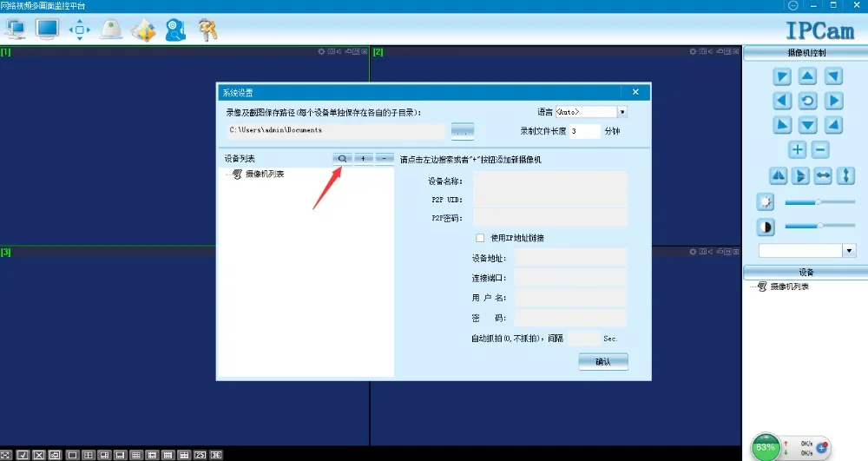
Task: Click the confirm button in system settings dialog
Action: pos(603,362)
